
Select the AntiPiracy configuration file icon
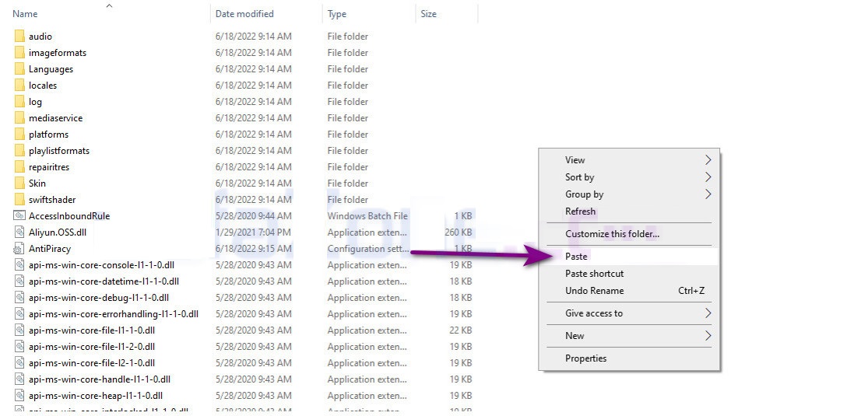tap(19, 248)
